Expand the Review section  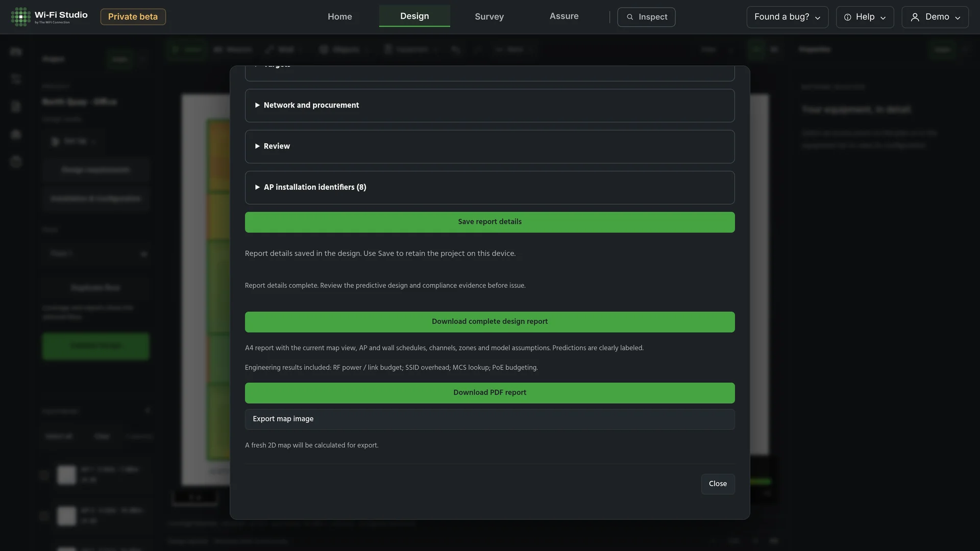(x=489, y=146)
